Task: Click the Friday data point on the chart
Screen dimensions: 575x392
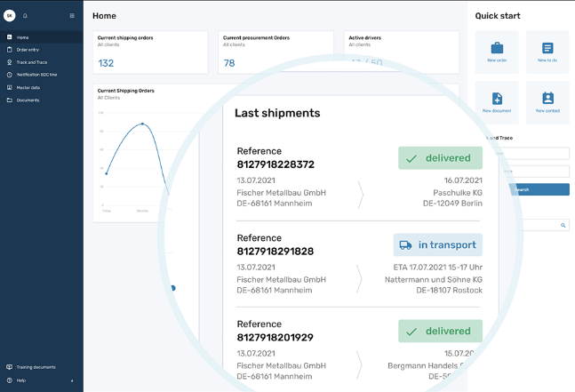Action: pos(107,173)
